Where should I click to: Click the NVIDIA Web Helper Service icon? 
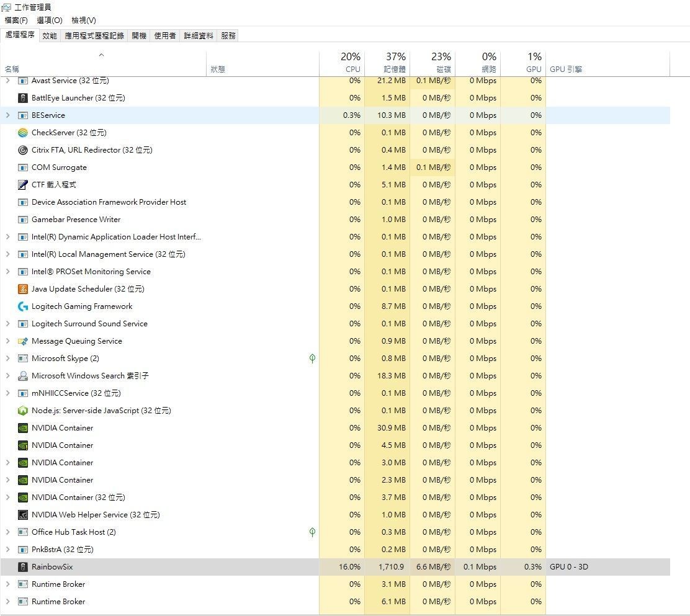23,515
